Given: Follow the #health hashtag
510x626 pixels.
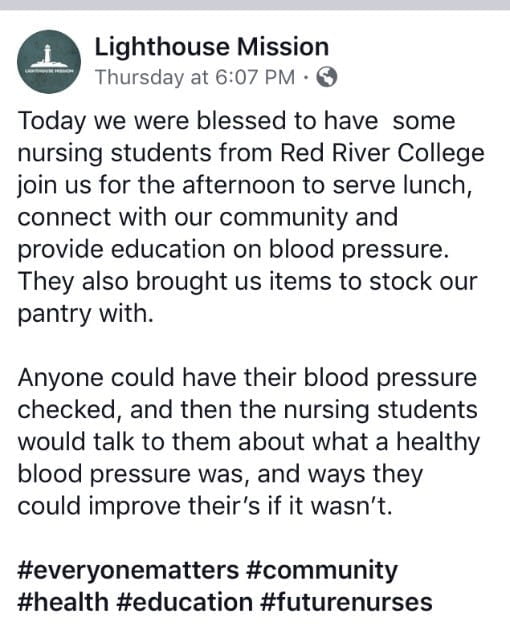Looking at the screenshot, I should pos(63,602).
